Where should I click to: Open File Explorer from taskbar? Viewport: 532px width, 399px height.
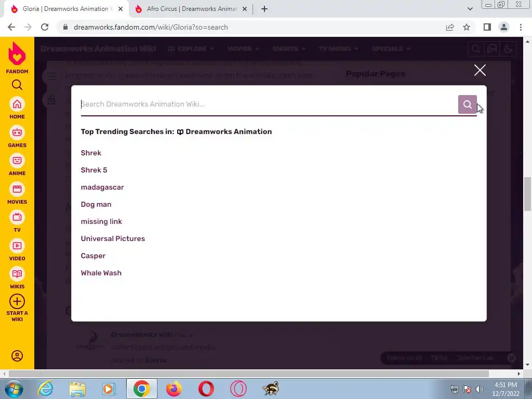77,389
